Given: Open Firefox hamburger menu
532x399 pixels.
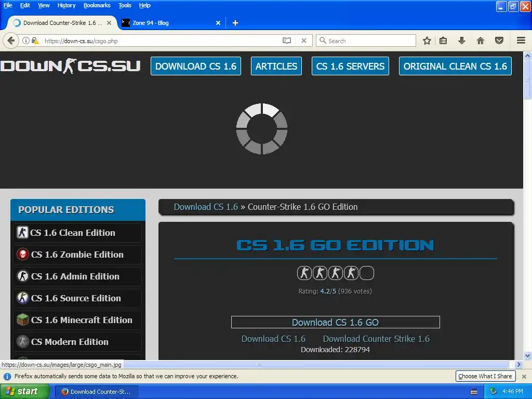Looking at the screenshot, I should tap(521, 41).
